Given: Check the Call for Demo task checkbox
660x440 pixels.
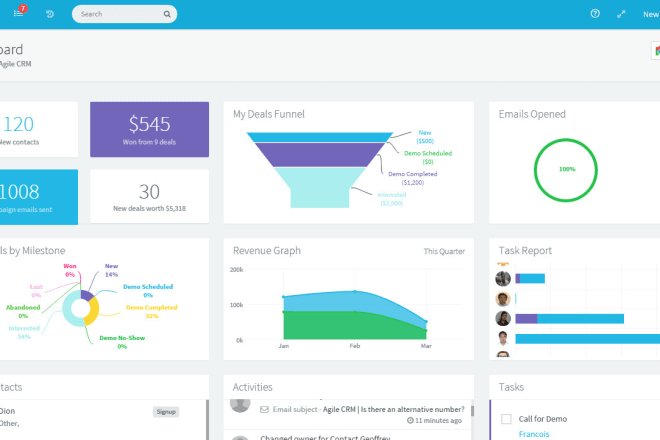Looking at the screenshot, I should (506, 419).
